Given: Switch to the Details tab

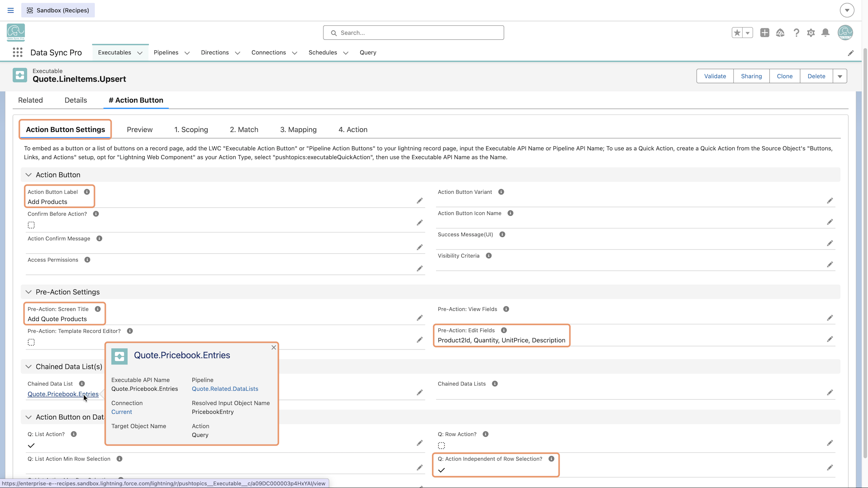Looking at the screenshot, I should (76, 100).
